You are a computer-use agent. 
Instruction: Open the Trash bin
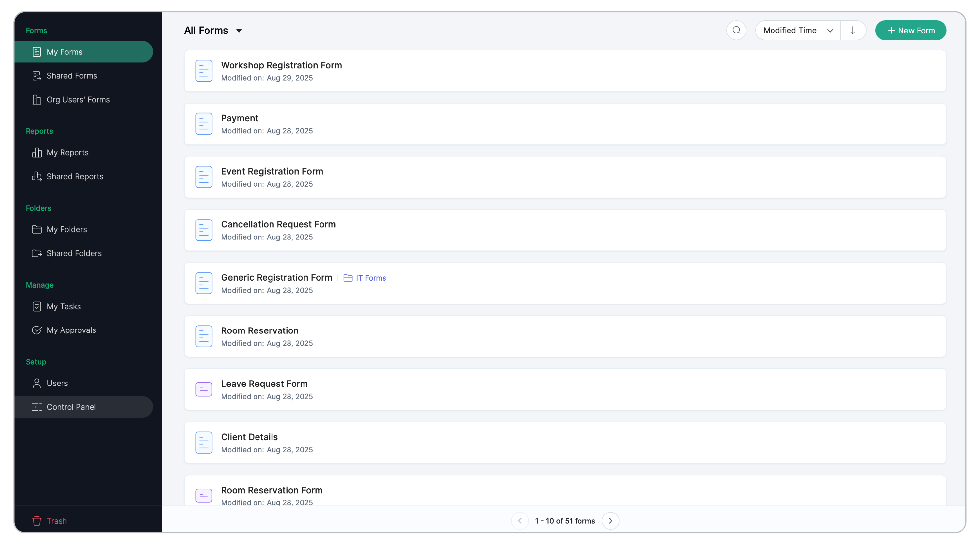point(50,521)
